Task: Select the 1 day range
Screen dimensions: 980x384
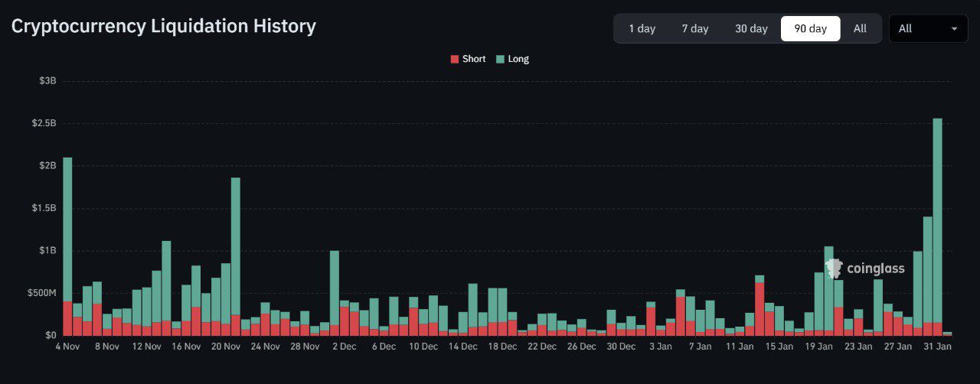Action: (642, 28)
